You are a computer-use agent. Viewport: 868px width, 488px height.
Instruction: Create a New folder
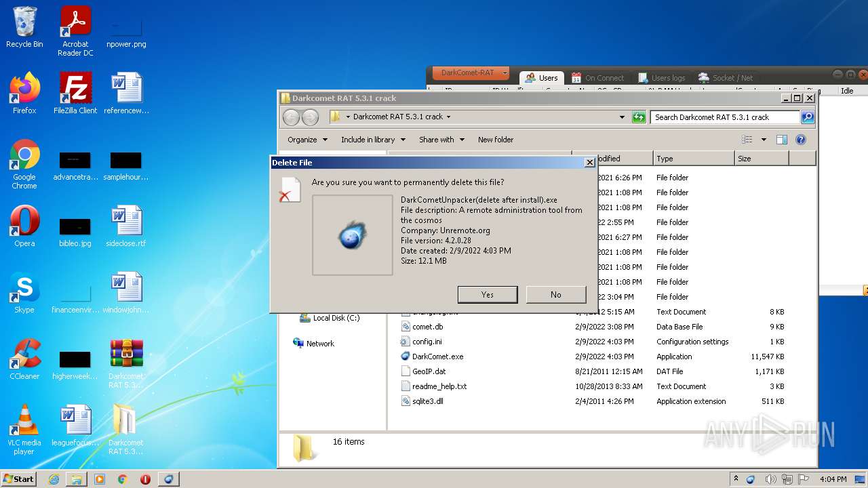point(496,140)
